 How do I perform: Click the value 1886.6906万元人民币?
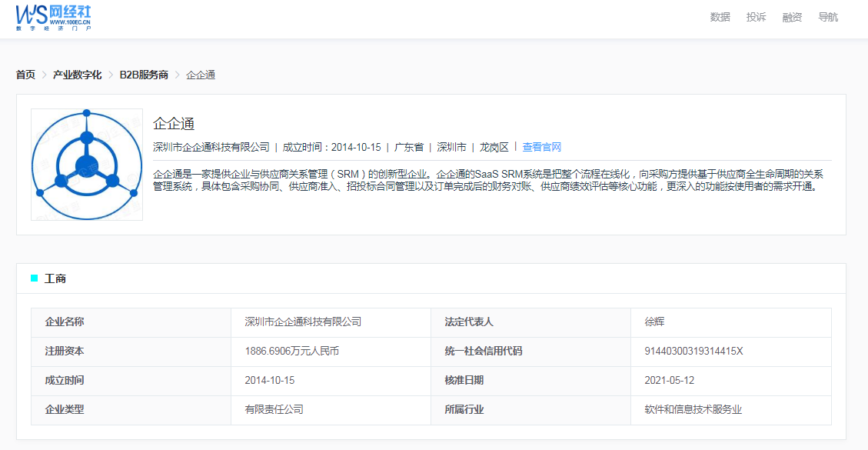click(291, 352)
